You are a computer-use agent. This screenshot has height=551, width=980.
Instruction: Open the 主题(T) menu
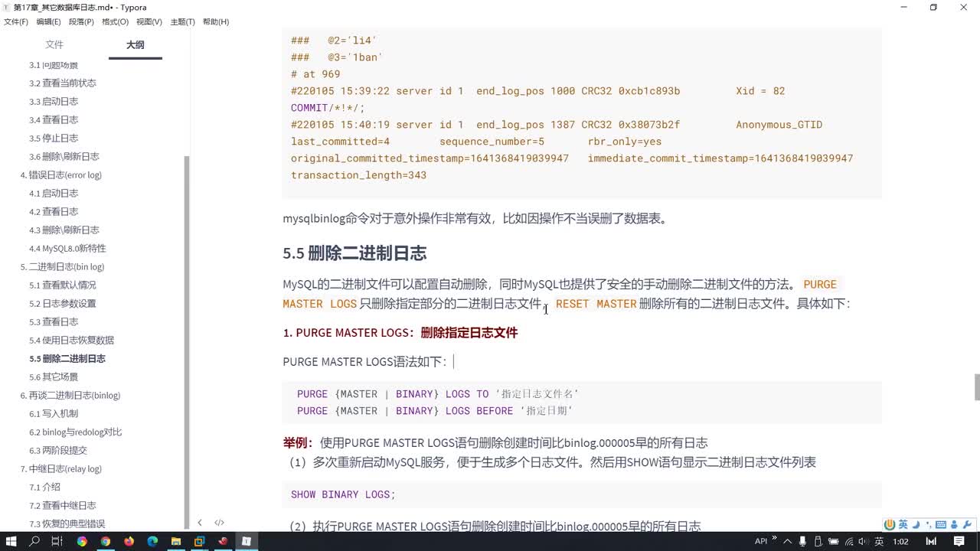(x=182, y=22)
